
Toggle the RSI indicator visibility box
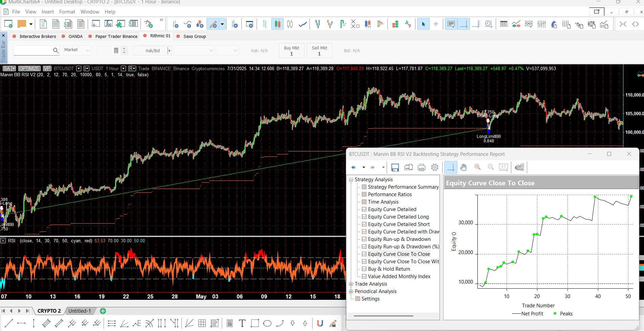[x=3, y=241]
